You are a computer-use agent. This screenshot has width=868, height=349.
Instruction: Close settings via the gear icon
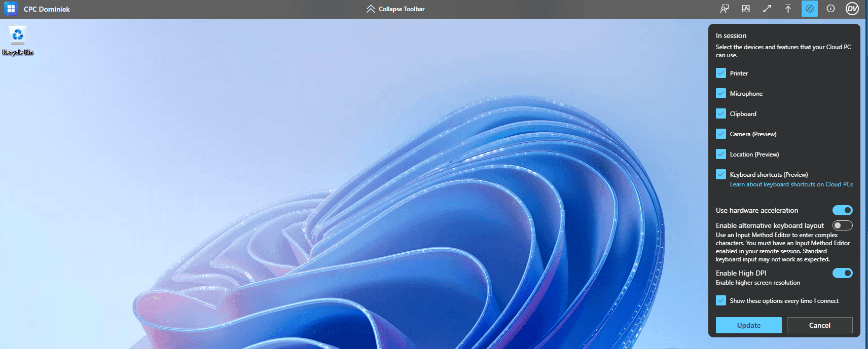(810, 9)
